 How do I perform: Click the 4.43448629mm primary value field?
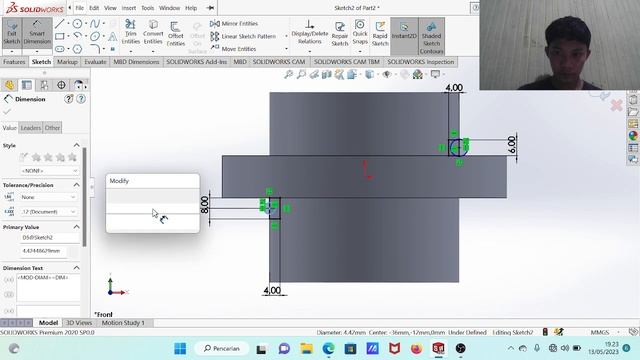(x=43, y=251)
